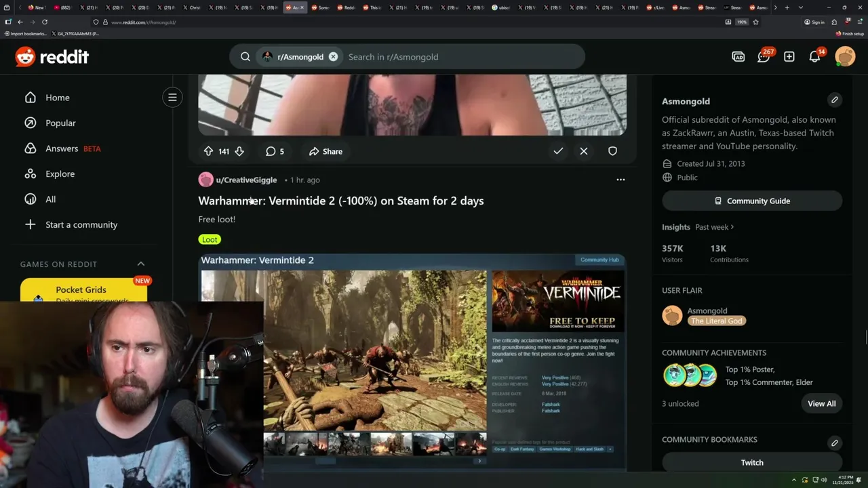
Task: Open the notifications bell
Action: 815,57
